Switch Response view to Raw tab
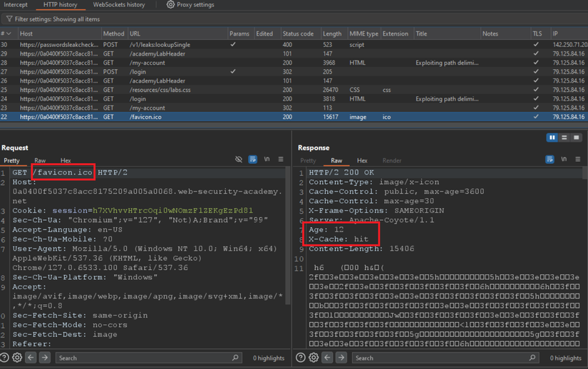Image resolution: width=588 pixels, height=369 pixels. point(336,160)
